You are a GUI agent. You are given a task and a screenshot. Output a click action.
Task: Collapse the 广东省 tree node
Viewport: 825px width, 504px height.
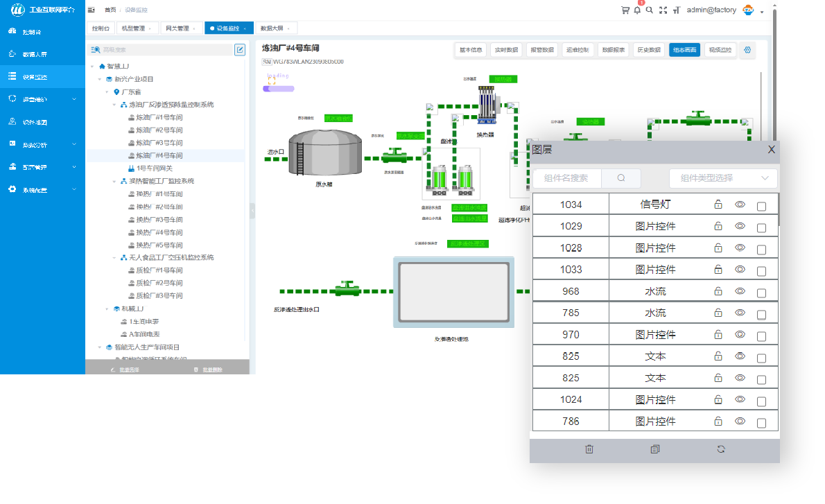[107, 92]
